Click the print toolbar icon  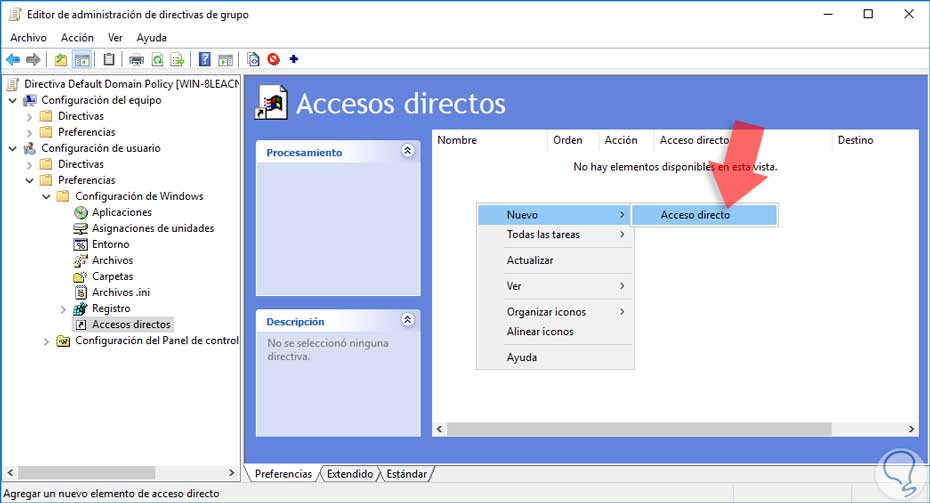136,59
